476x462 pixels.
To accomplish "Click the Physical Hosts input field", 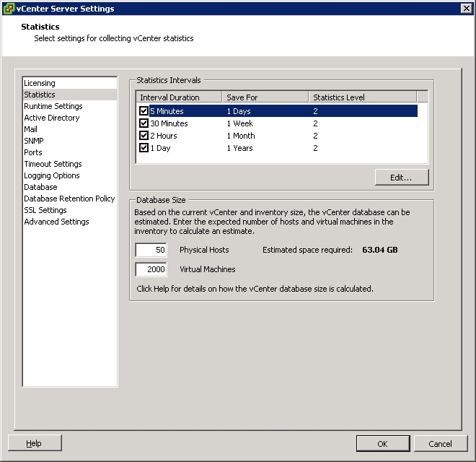I will pyautogui.click(x=151, y=250).
